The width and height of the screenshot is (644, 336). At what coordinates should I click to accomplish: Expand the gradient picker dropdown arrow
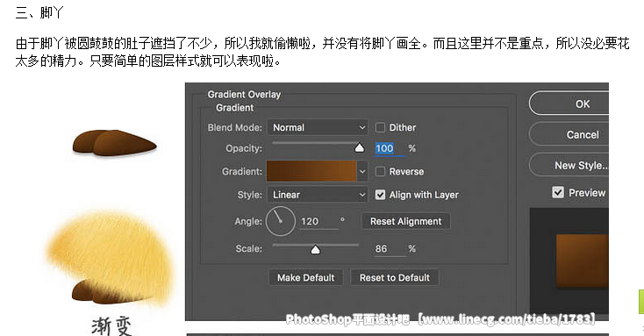click(362, 171)
